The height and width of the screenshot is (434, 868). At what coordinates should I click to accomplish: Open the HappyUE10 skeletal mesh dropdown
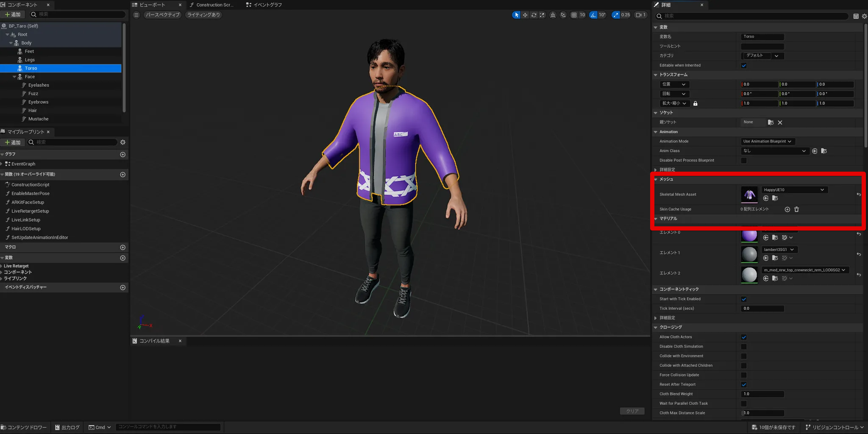click(x=794, y=190)
